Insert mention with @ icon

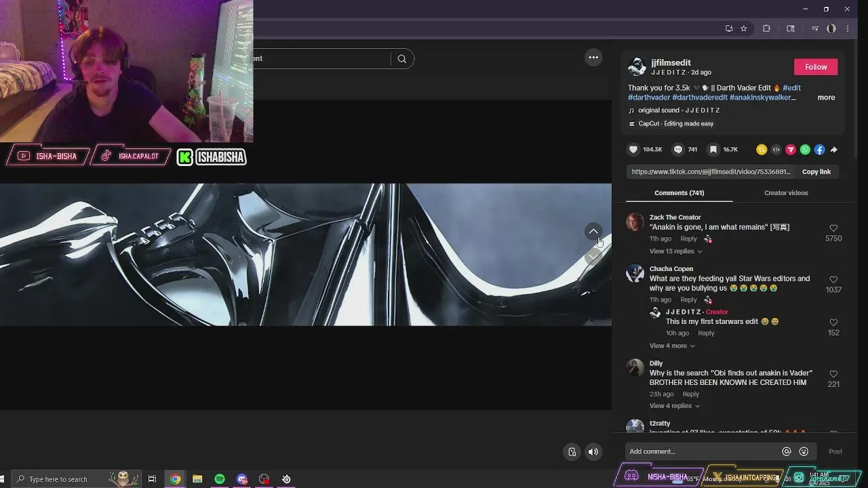pos(787,451)
